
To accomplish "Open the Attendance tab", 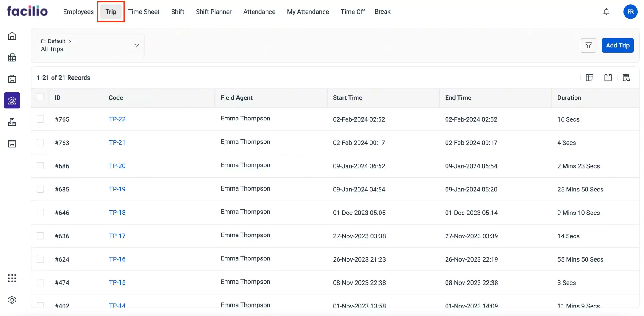I will [259, 12].
